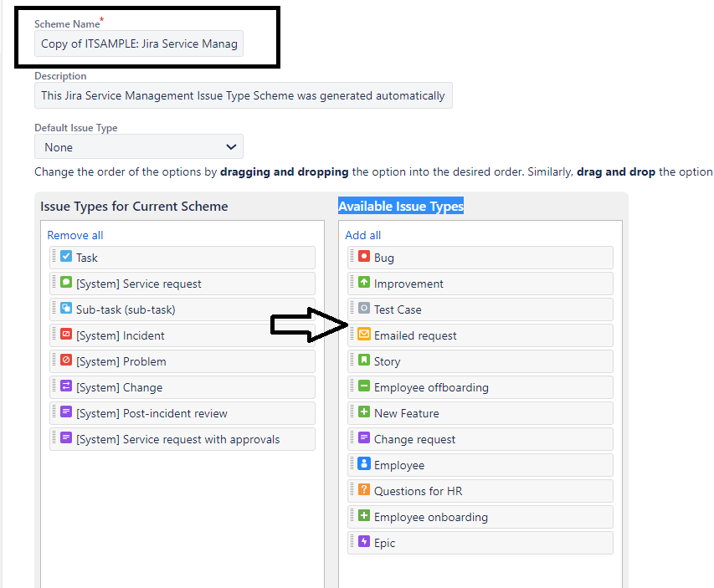This screenshot has height=588, width=714.
Task: Select the Test Case row text
Action: pyautogui.click(x=398, y=310)
